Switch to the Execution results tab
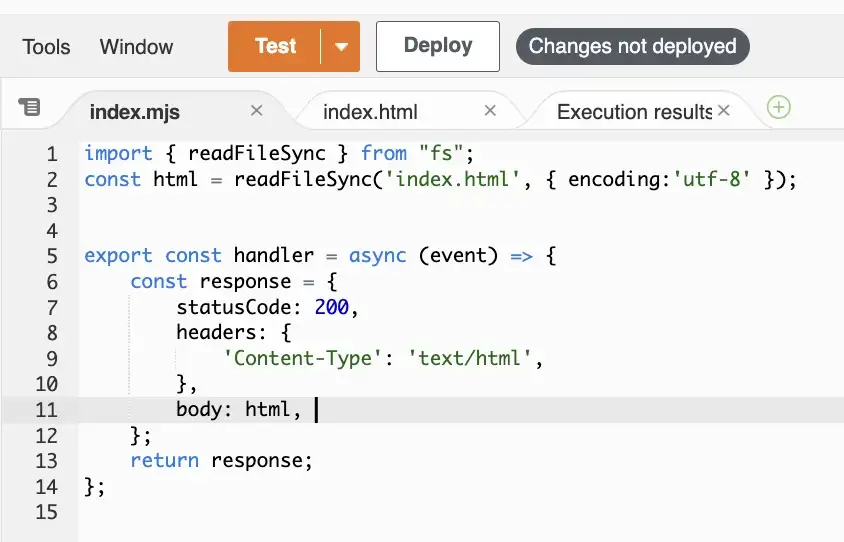The image size is (844, 542). tap(635, 112)
